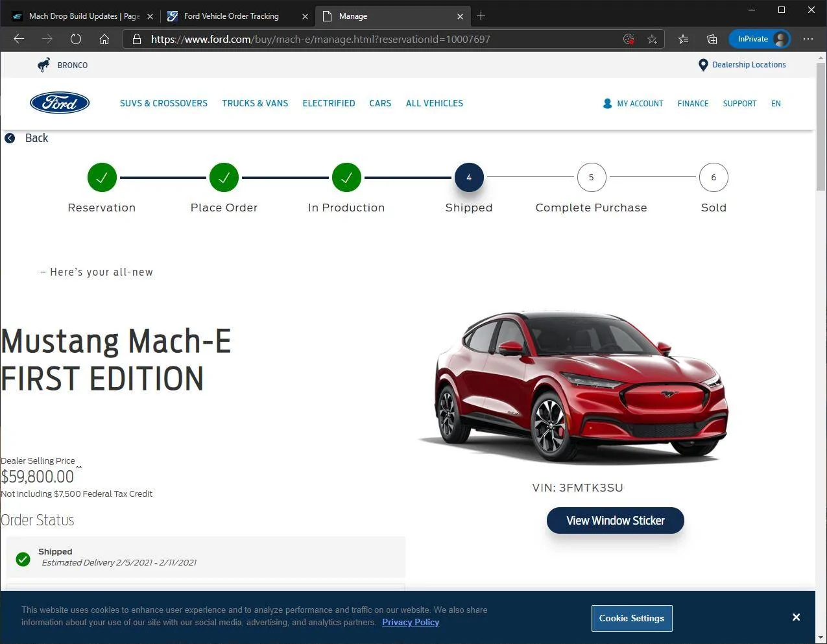Click the Order Status heading
Viewport: 827px width, 644px height.
(37, 520)
